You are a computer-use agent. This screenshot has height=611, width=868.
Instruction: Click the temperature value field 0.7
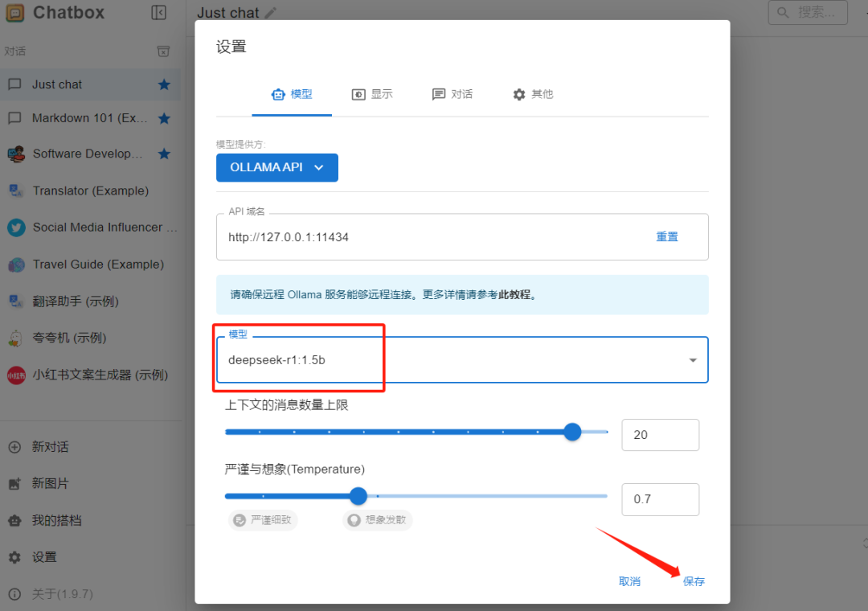pyautogui.click(x=660, y=499)
